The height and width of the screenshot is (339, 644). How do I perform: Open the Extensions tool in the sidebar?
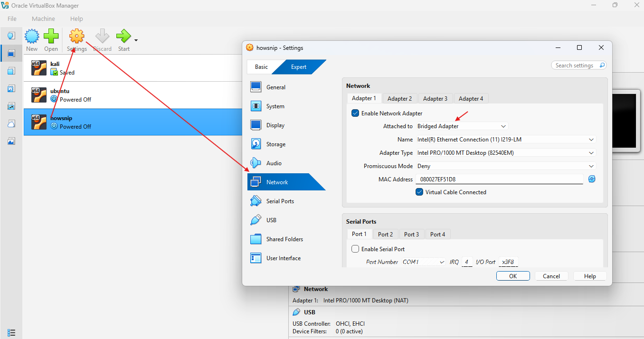11,71
